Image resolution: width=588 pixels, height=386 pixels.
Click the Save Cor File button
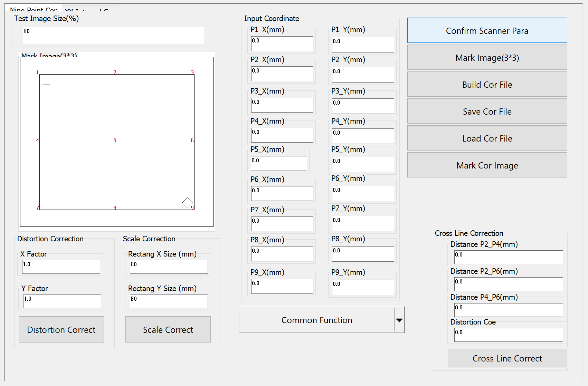coord(487,111)
